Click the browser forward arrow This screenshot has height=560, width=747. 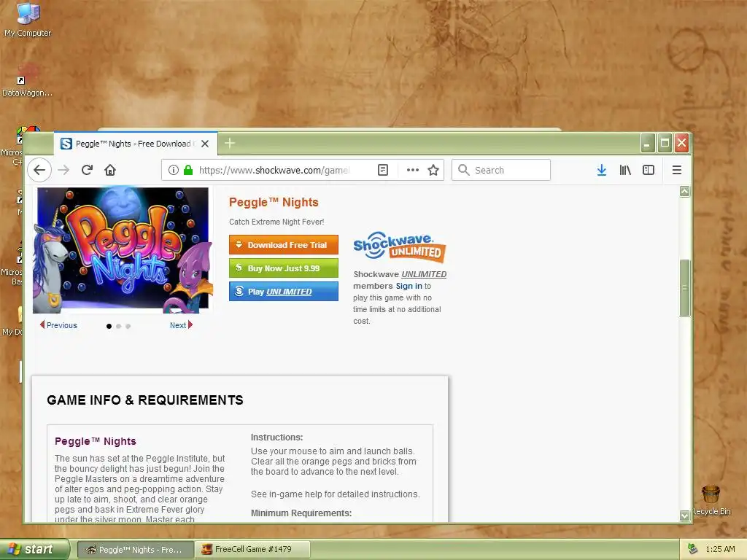point(63,170)
